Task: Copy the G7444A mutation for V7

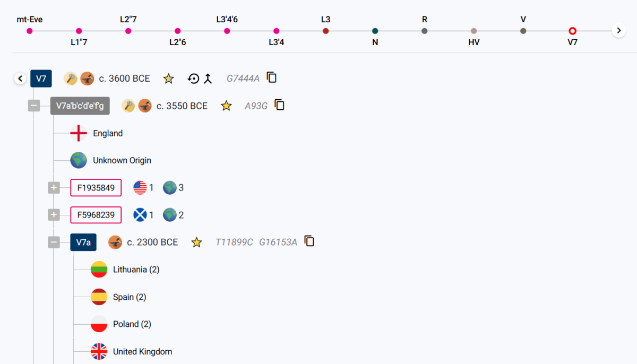Action: (x=272, y=77)
